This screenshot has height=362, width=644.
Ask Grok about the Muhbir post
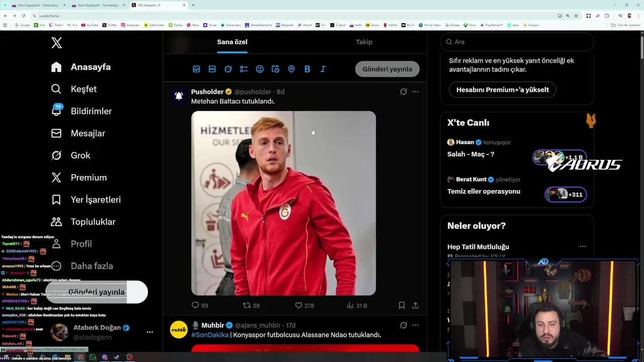[x=404, y=325]
